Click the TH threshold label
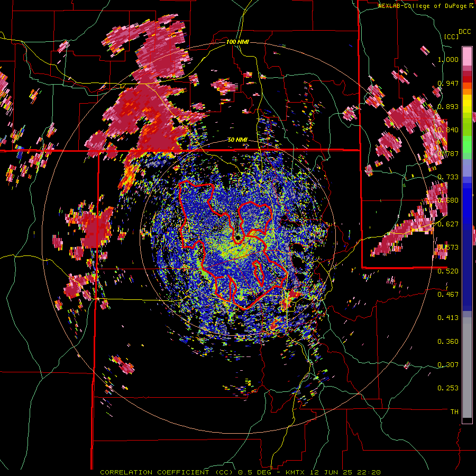The image size is (476, 476). pos(454,411)
